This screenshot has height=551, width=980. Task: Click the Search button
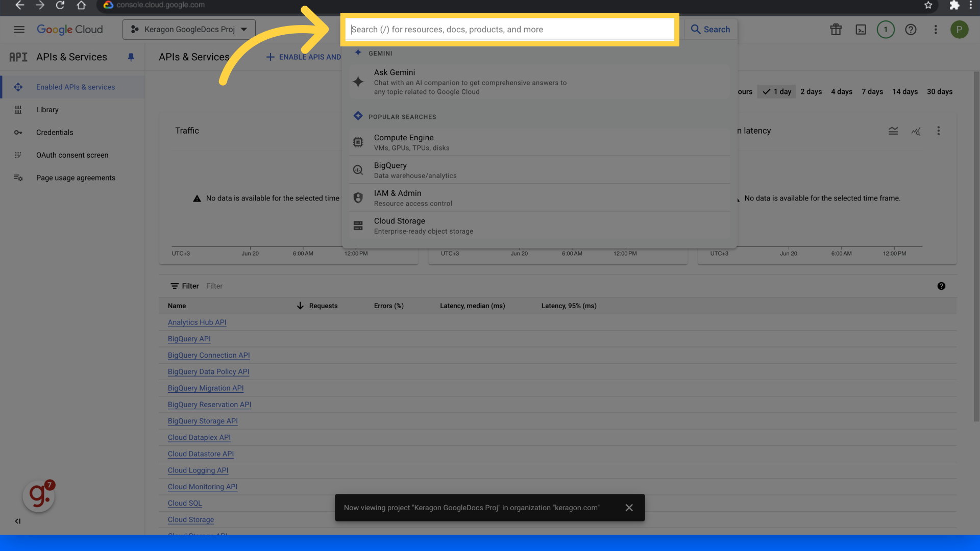tap(710, 30)
